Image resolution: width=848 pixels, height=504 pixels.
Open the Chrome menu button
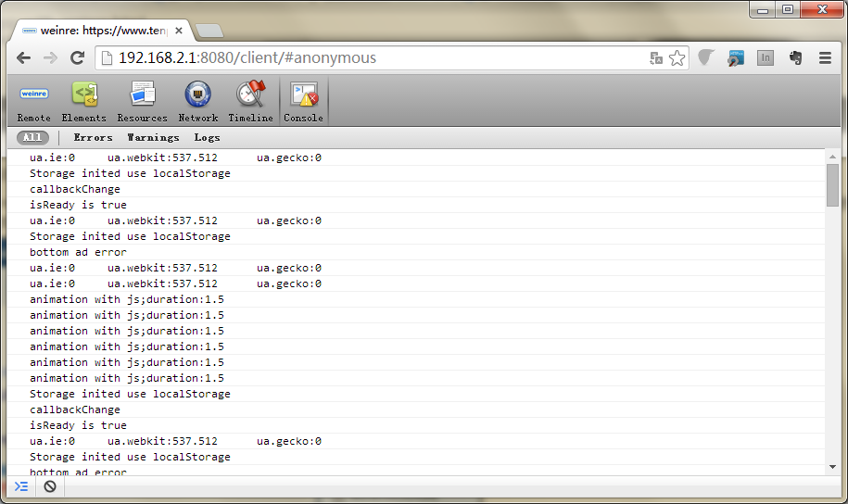[825, 57]
